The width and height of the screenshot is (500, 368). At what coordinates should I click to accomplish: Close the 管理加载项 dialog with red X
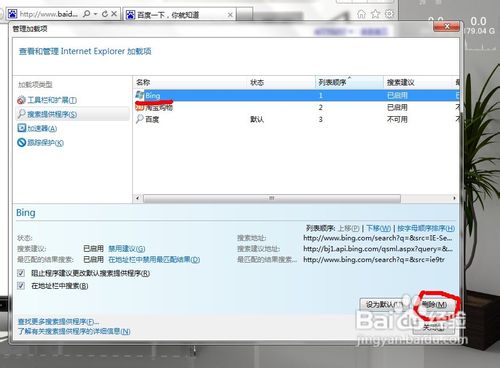[x=447, y=26]
